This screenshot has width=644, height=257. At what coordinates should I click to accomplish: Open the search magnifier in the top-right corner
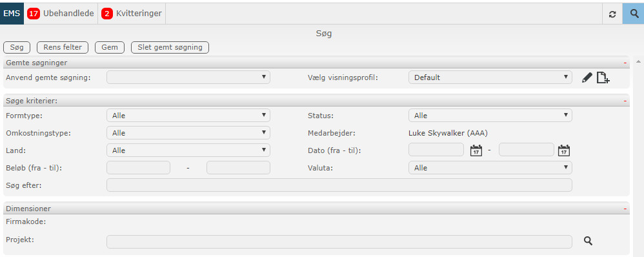coord(634,14)
